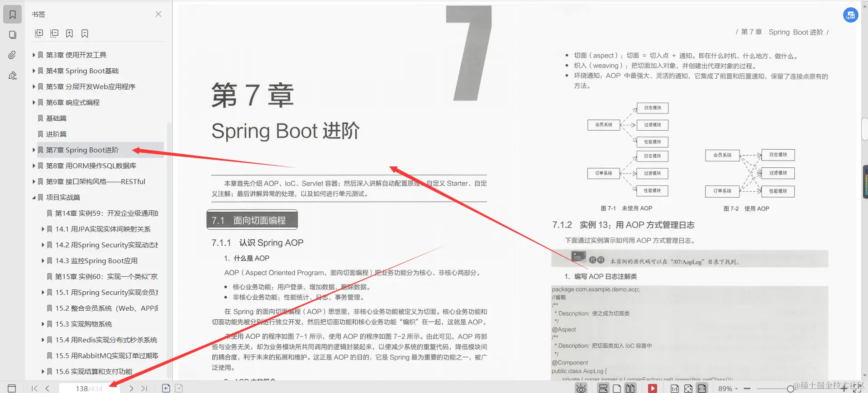Viewport: 868px width, 393px height.
Task: Open the signature/stamp panel icon
Action: (13, 76)
